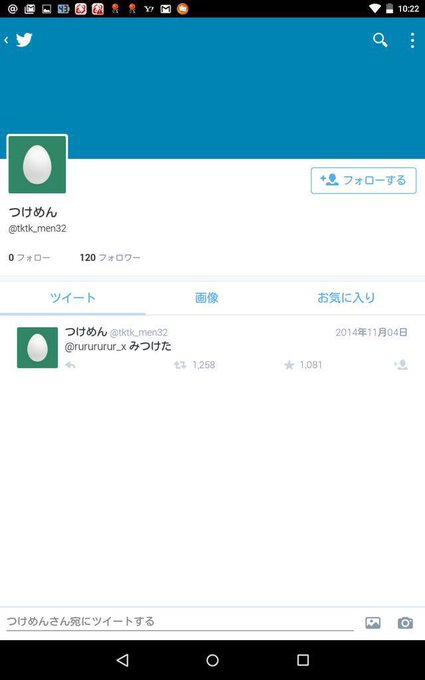
Task: Retweet the tweet with 1,258 retweets
Action: point(194,365)
